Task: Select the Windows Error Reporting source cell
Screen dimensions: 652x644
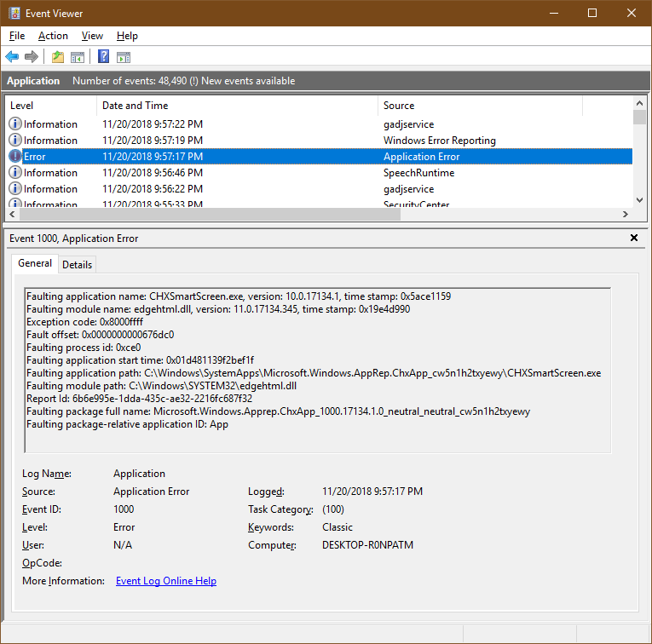Action: (x=440, y=141)
